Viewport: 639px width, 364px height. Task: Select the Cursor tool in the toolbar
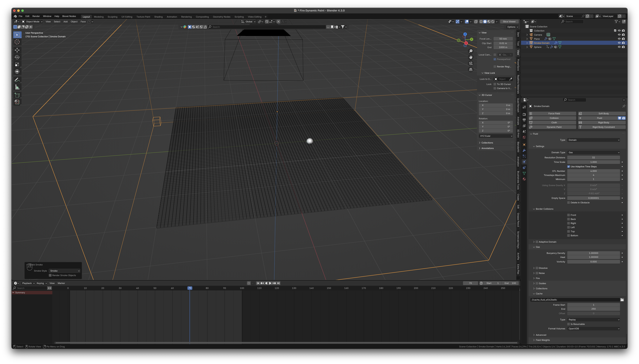click(17, 42)
